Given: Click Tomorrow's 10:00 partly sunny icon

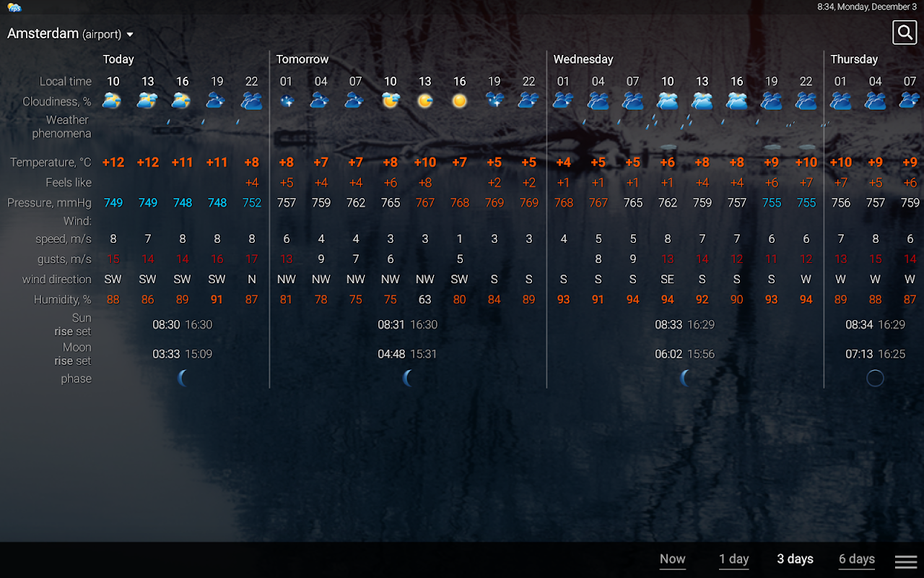Looking at the screenshot, I should pyautogui.click(x=391, y=100).
